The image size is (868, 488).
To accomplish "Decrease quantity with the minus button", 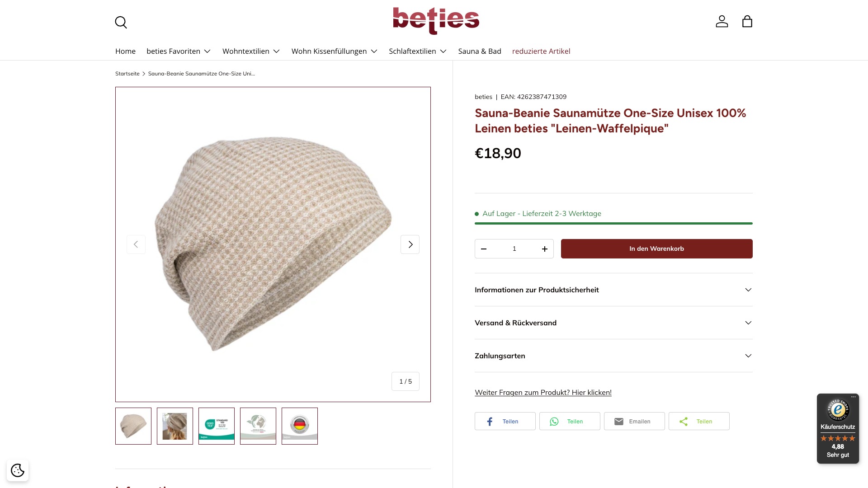I will (484, 249).
